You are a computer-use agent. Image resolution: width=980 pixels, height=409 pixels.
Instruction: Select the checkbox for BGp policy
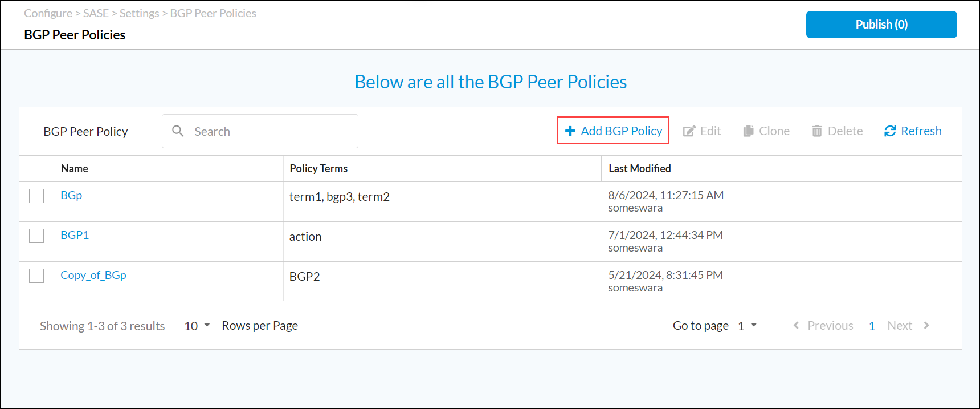[x=36, y=196]
